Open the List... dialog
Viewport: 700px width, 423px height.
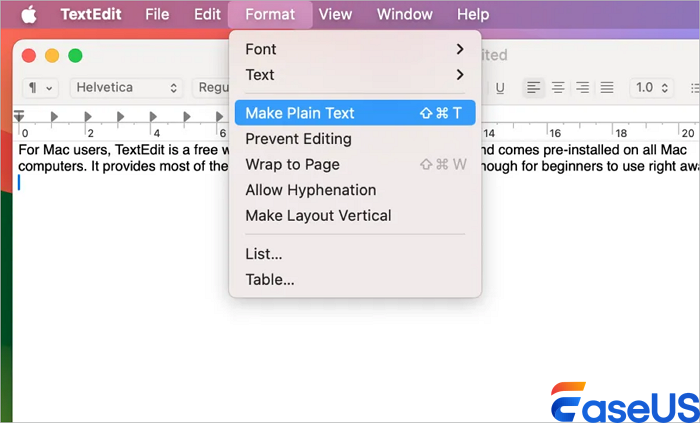pos(355,254)
